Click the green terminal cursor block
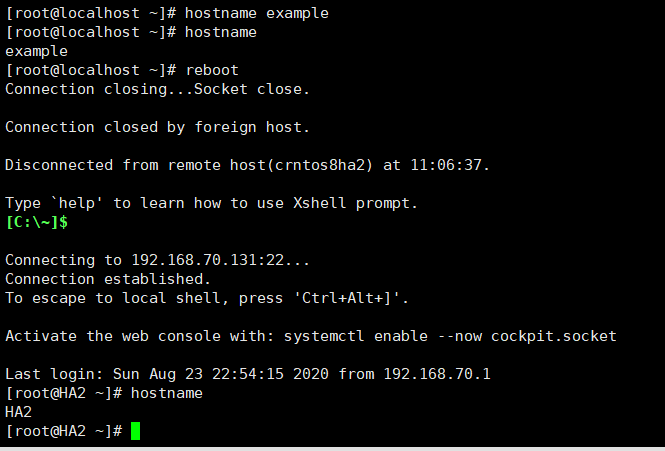The width and height of the screenshot is (665, 451). click(x=135, y=431)
